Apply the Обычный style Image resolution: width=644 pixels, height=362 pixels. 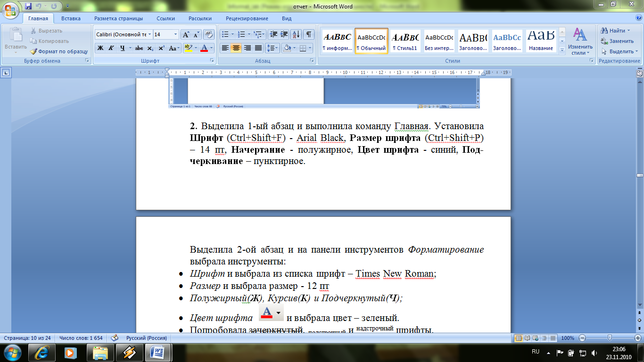pyautogui.click(x=372, y=41)
